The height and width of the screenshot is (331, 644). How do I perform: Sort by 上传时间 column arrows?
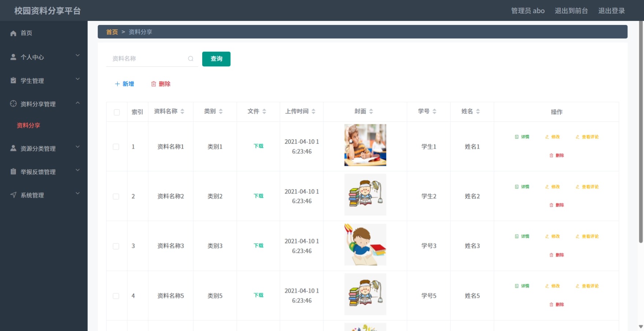314,111
